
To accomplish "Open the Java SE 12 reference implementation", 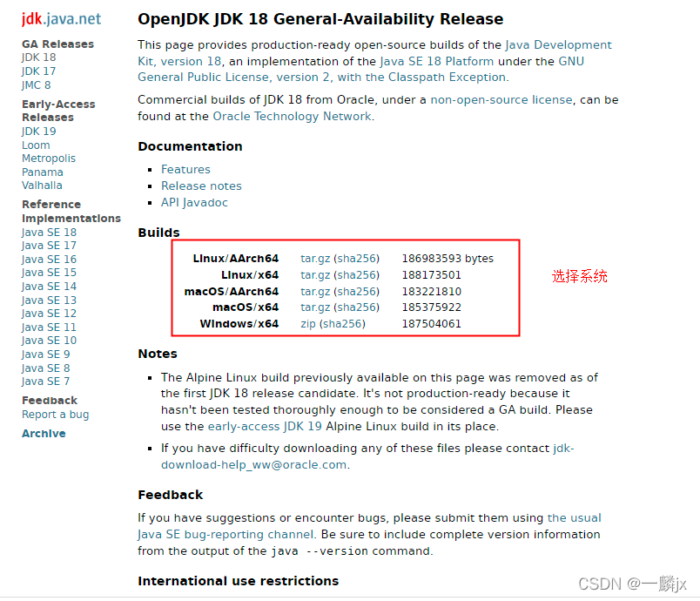I will (49, 313).
